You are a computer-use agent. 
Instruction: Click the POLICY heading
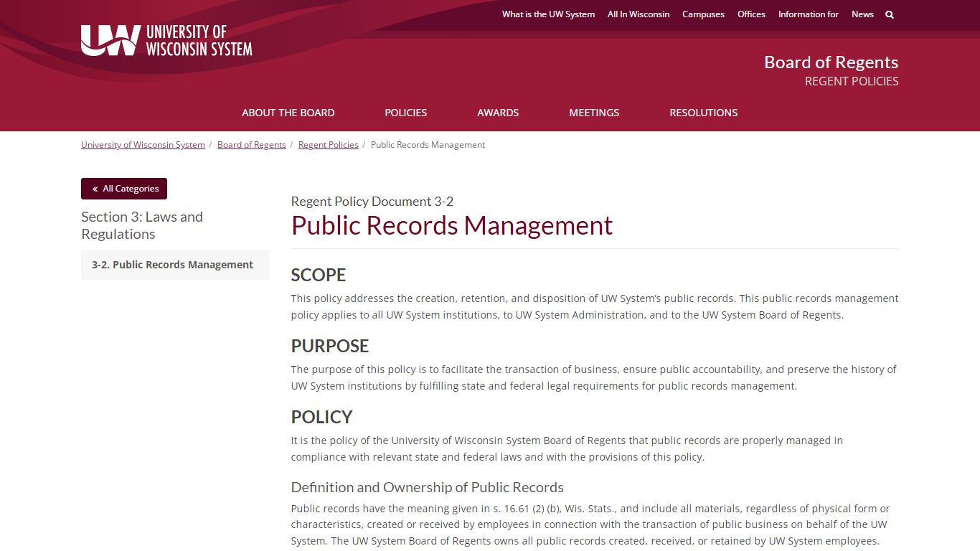pos(322,417)
